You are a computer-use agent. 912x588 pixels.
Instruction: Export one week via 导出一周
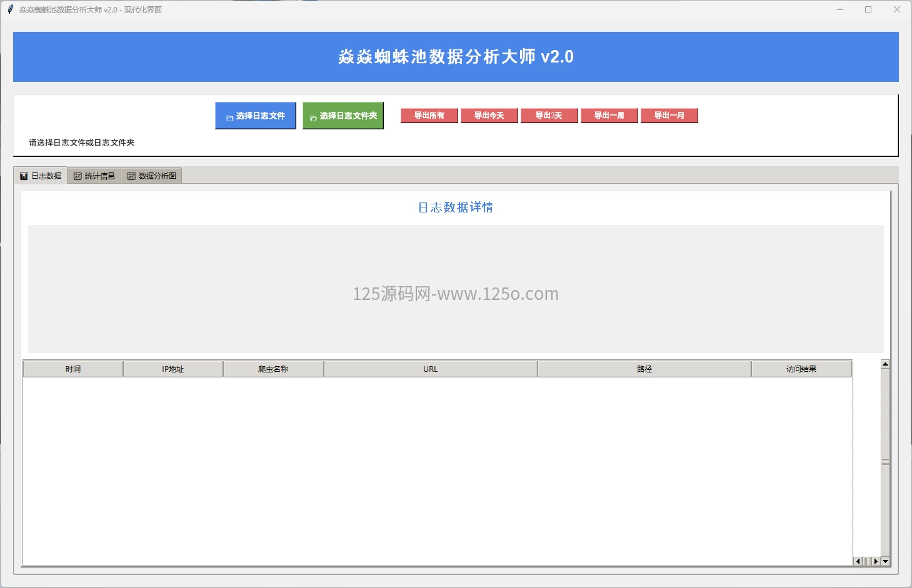[x=609, y=116]
